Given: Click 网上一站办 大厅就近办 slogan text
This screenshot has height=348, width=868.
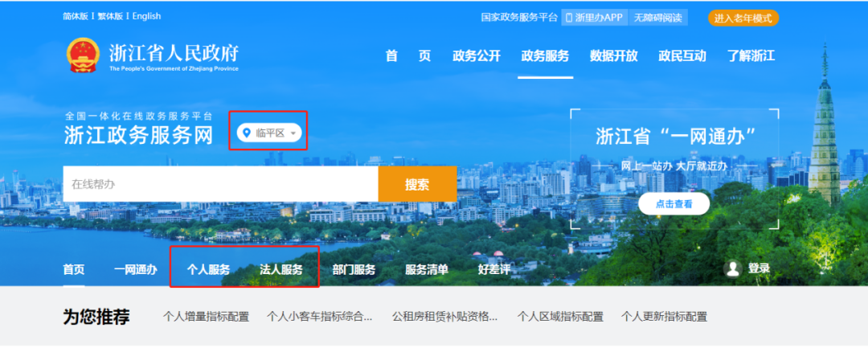Looking at the screenshot, I should point(674,166).
